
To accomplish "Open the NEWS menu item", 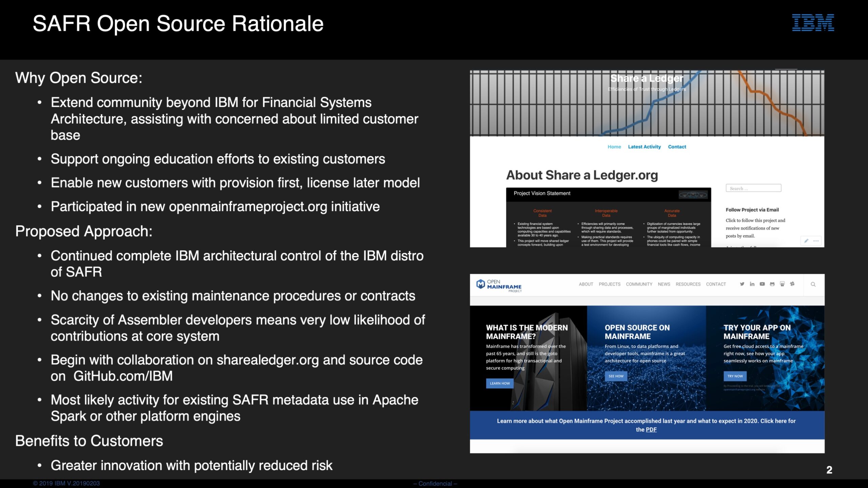I will pyautogui.click(x=664, y=284).
